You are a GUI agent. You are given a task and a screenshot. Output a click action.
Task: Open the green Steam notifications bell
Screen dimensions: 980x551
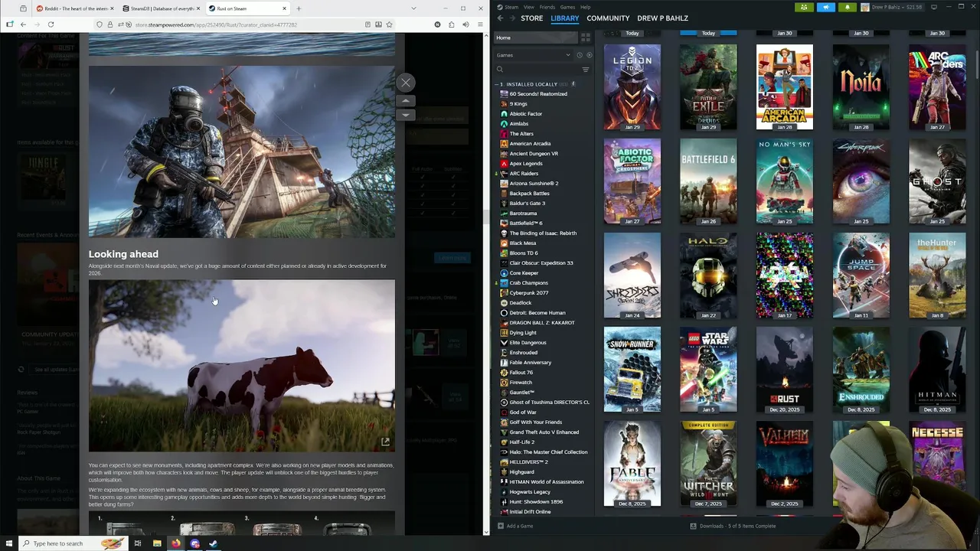pos(848,7)
